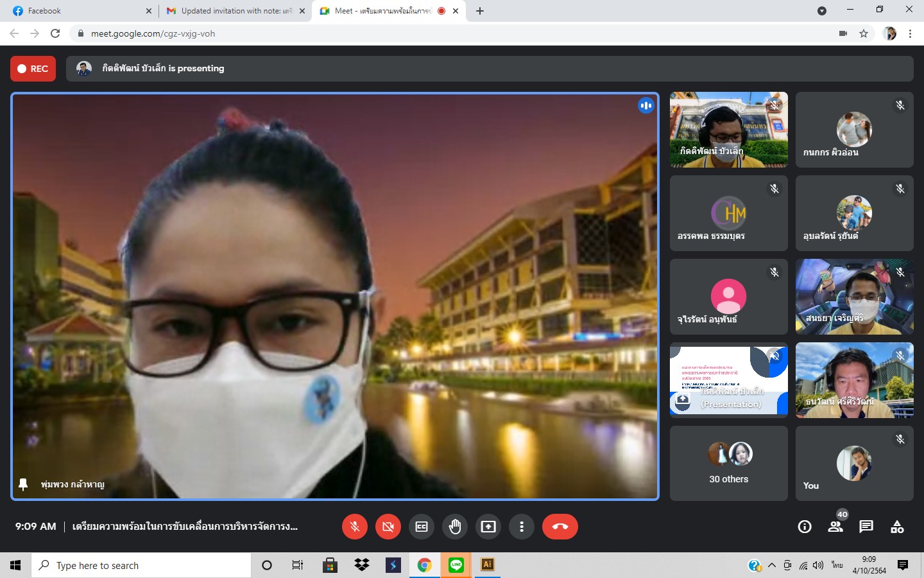Open the 30 others participant tile
Image resolution: width=924 pixels, height=578 pixels.
[728, 463]
